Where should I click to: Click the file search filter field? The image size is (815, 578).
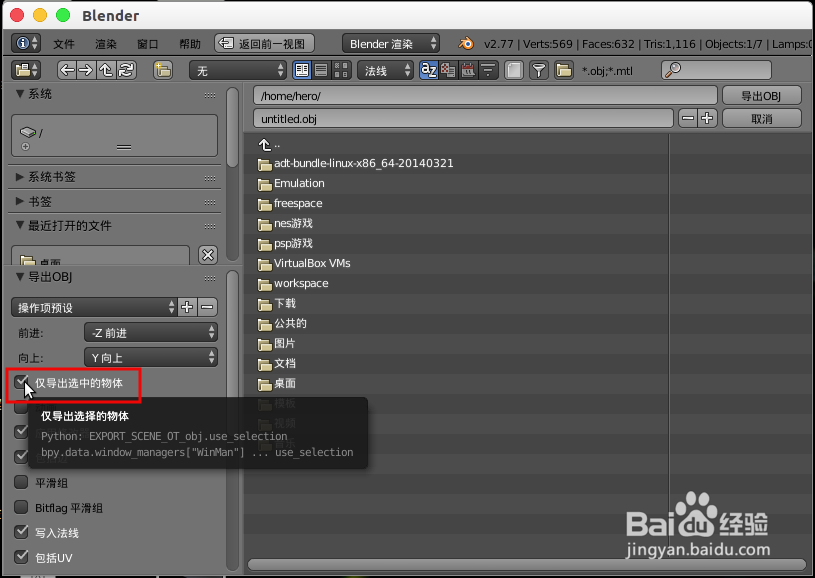pyautogui.click(x=716, y=70)
